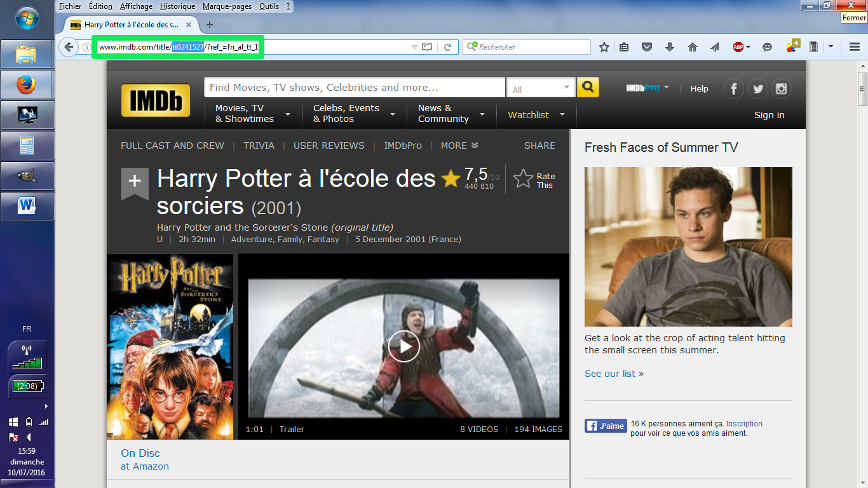Screen dimensions: 868x488
Task: Open IMDb Twitter page icon
Action: point(757,89)
